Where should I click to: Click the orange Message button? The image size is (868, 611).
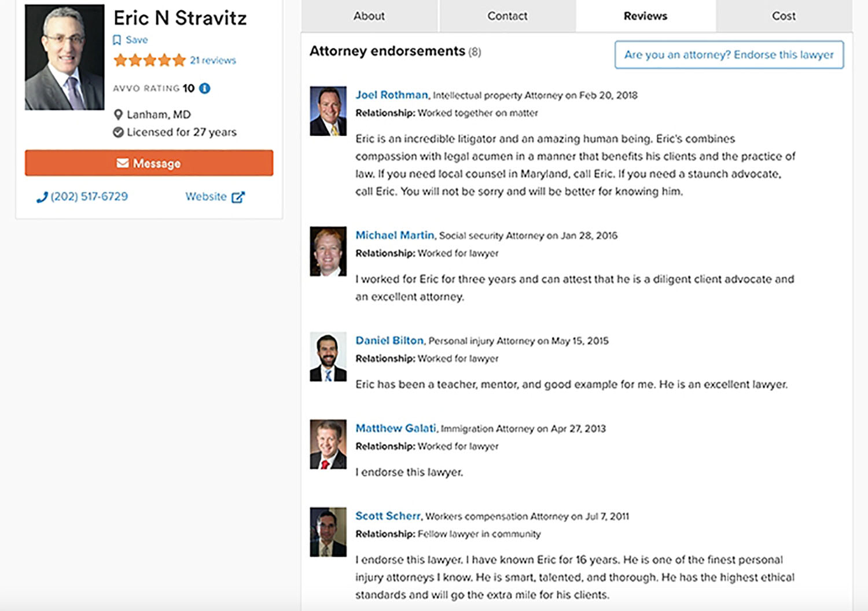[x=149, y=163]
